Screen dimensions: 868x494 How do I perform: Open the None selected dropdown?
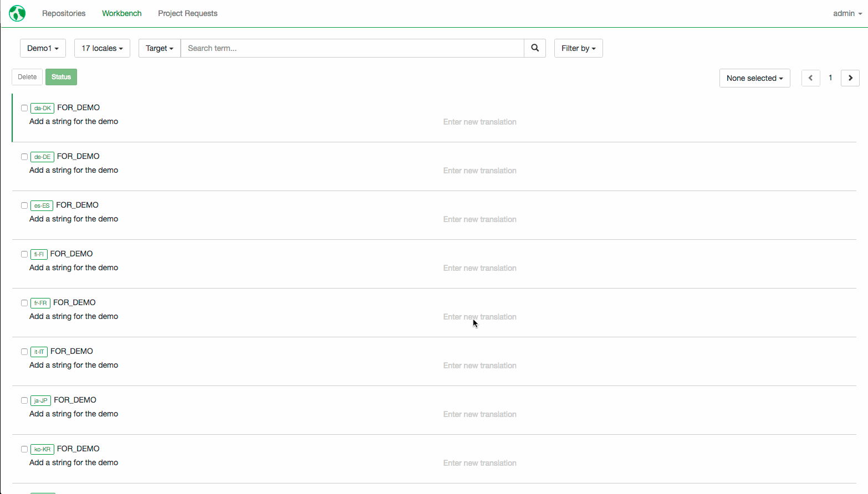point(754,78)
